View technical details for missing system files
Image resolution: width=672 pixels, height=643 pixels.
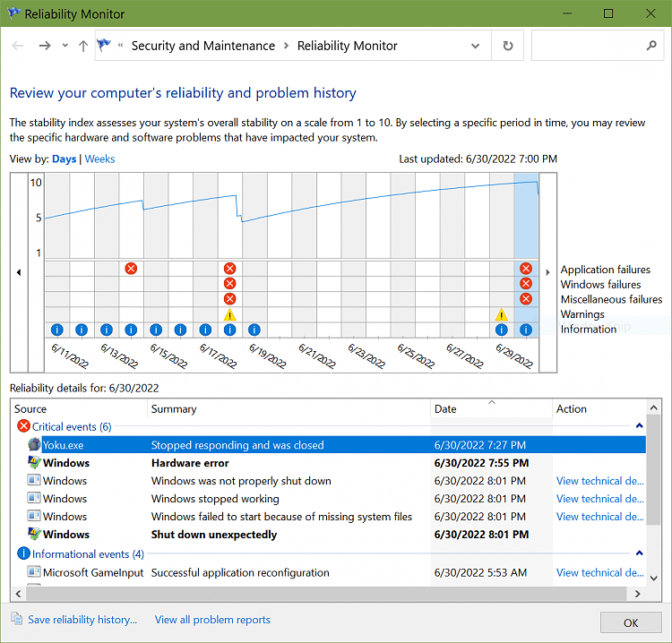coord(600,517)
